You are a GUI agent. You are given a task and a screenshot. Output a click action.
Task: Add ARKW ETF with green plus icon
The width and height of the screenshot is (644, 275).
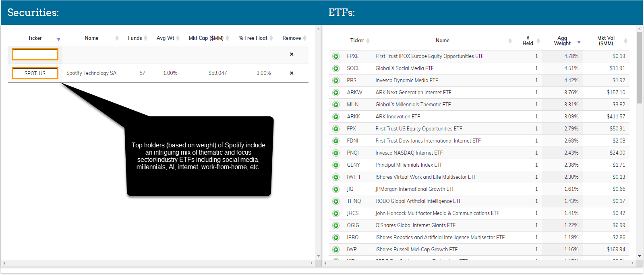[x=336, y=93]
